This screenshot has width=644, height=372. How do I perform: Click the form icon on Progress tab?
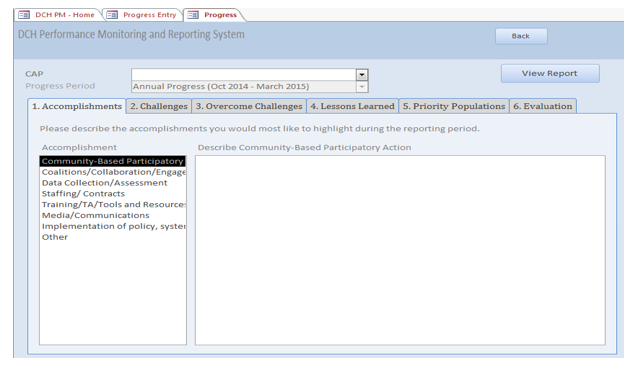tap(193, 15)
